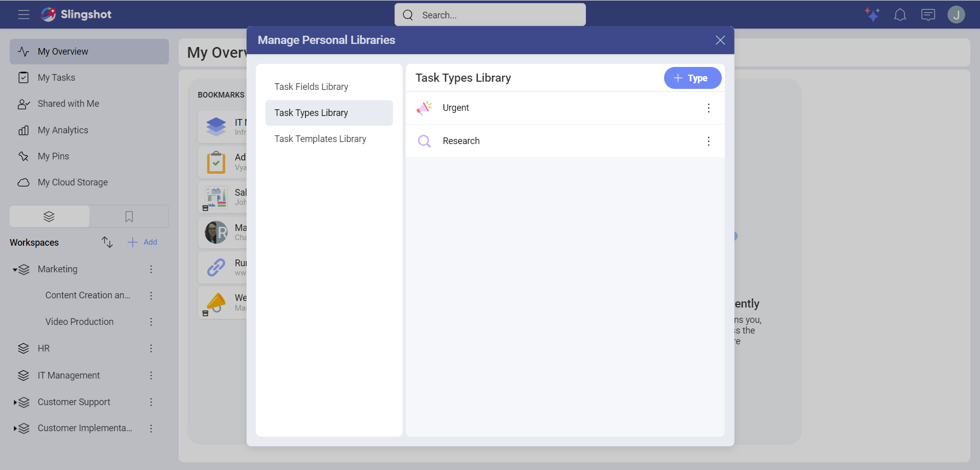This screenshot has width=980, height=470.
Task: Click the Research magnifier icon
Action: point(424,141)
